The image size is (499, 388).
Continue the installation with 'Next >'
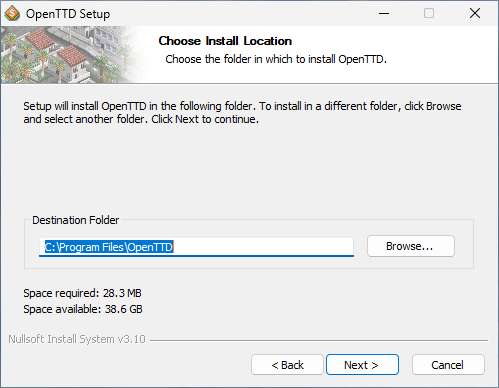[x=362, y=365]
